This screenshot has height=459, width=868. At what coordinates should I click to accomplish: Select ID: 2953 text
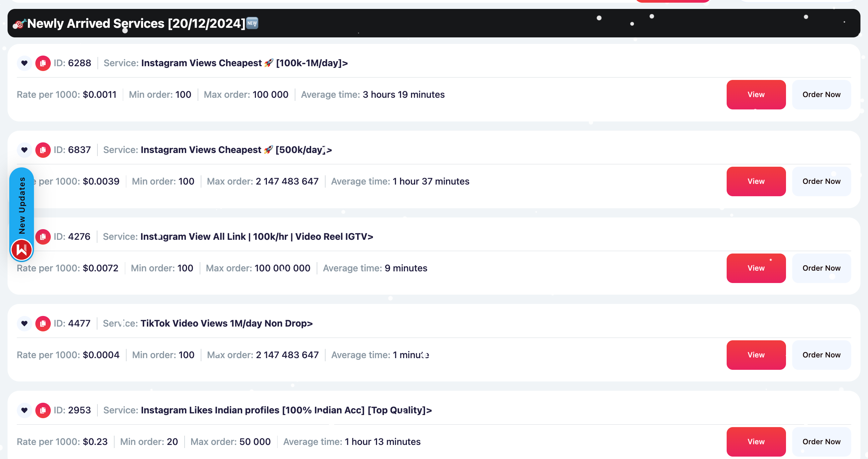[x=72, y=410]
